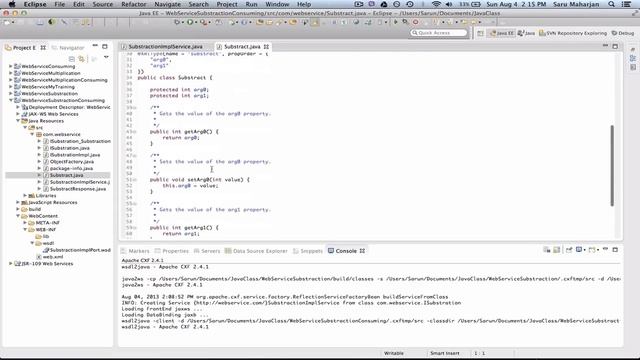Collapse the Java Resources node
640x360 pixels.
coord(18,121)
